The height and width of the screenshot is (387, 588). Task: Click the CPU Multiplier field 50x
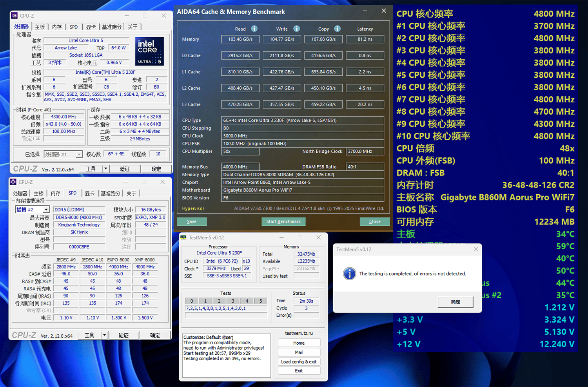tap(240, 152)
